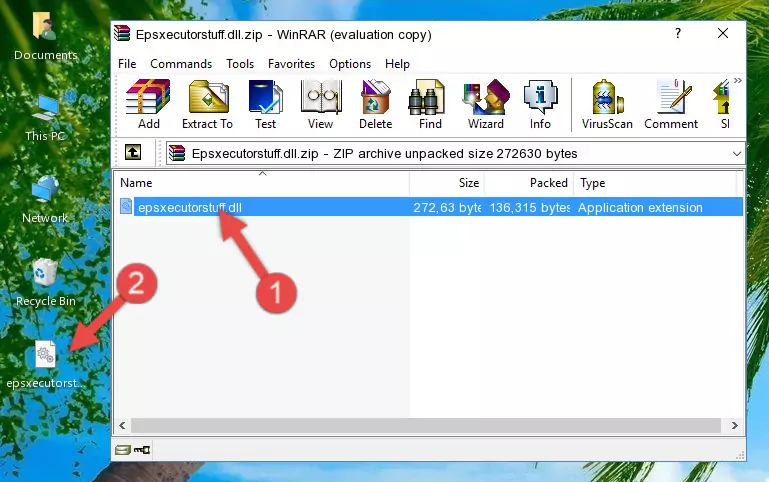769x482 pixels.
Task: Show archive Info
Action: tap(540, 104)
